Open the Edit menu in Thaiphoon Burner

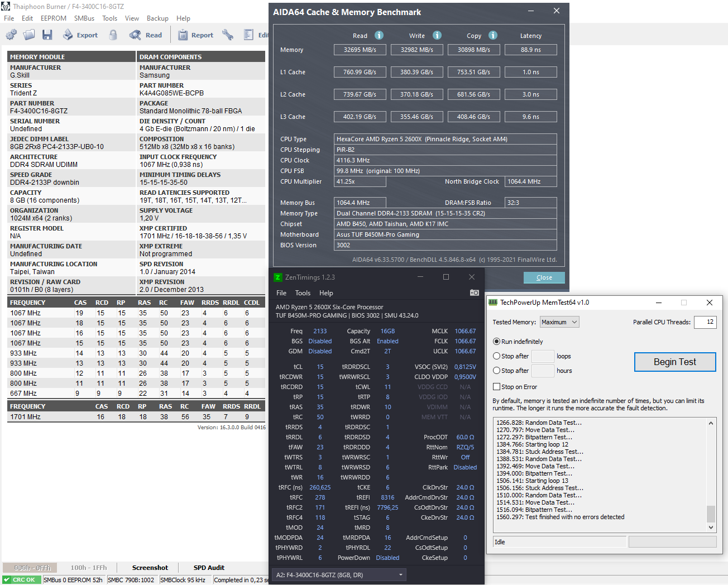pyautogui.click(x=27, y=18)
